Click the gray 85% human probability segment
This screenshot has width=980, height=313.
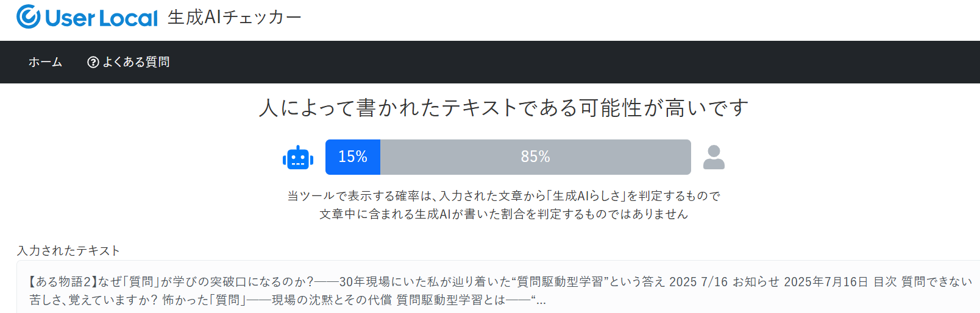536,157
